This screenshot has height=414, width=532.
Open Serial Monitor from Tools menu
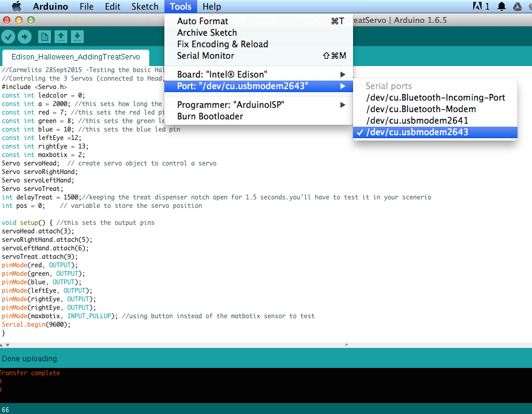coord(258,56)
